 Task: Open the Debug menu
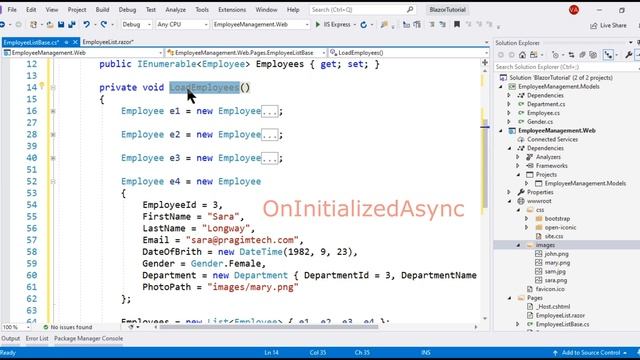pyautogui.click(x=127, y=9)
